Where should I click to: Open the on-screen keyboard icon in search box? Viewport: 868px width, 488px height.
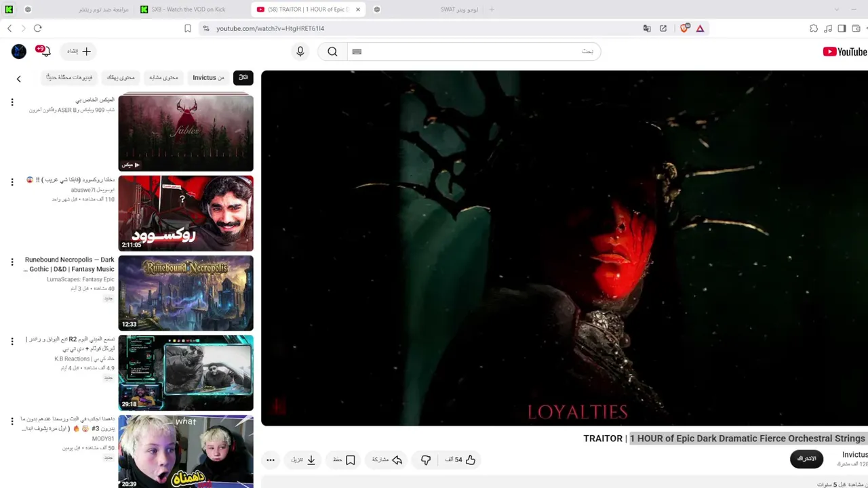[357, 52]
